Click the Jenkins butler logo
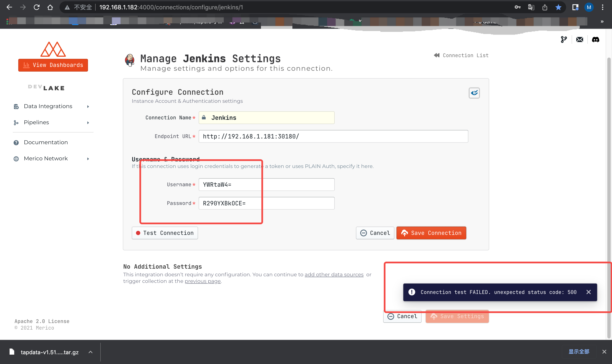Viewport: 612px width, 364px height. click(x=130, y=60)
